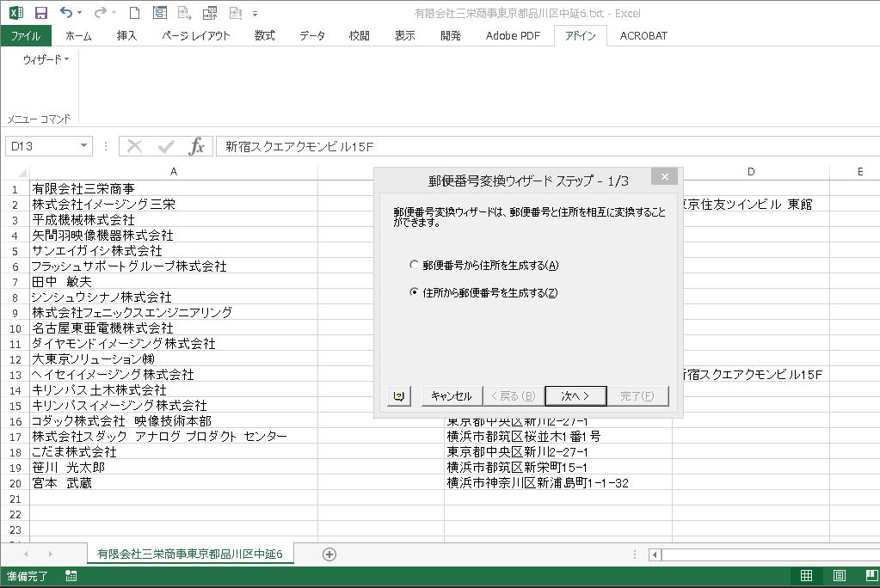Switch to the 表示 ribbon tab
Viewport: 880px width, 588px height.
[404, 35]
